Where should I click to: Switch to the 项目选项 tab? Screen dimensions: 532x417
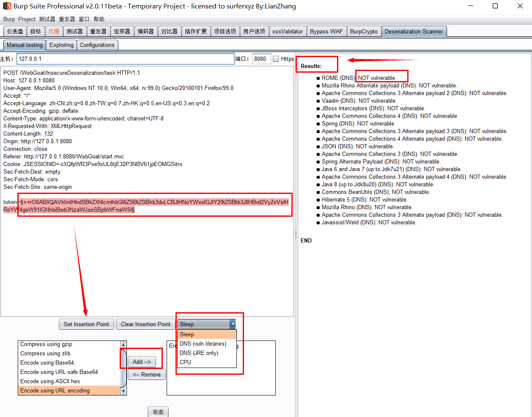225,31
